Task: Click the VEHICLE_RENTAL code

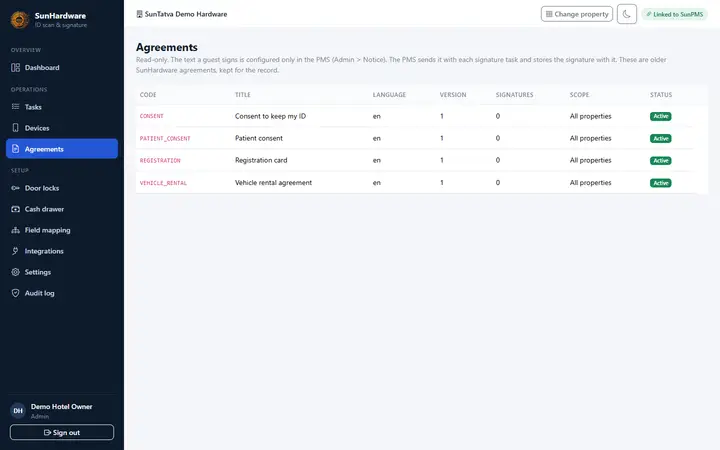Action: 163,183
